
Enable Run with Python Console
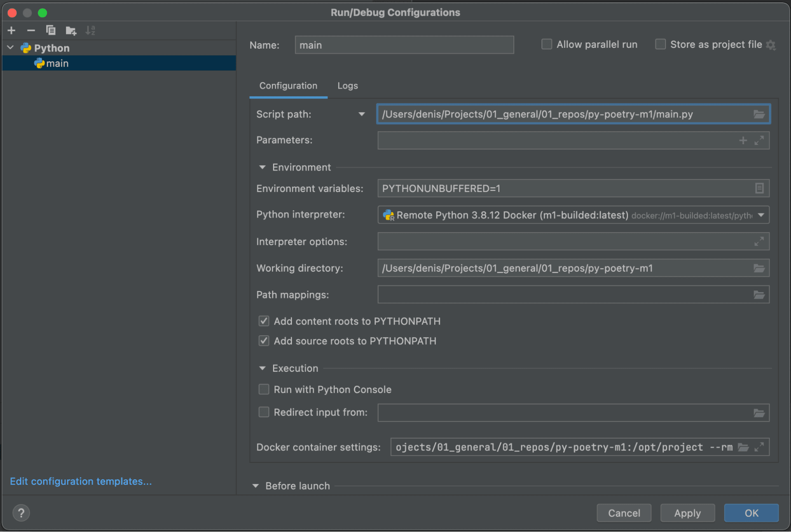[x=264, y=389]
